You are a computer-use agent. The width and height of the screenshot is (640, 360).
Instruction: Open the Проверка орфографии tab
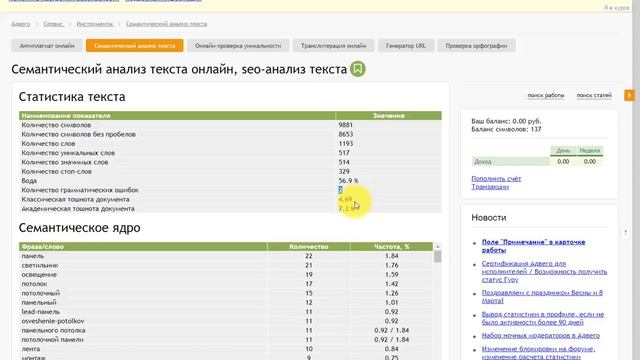pos(476,46)
